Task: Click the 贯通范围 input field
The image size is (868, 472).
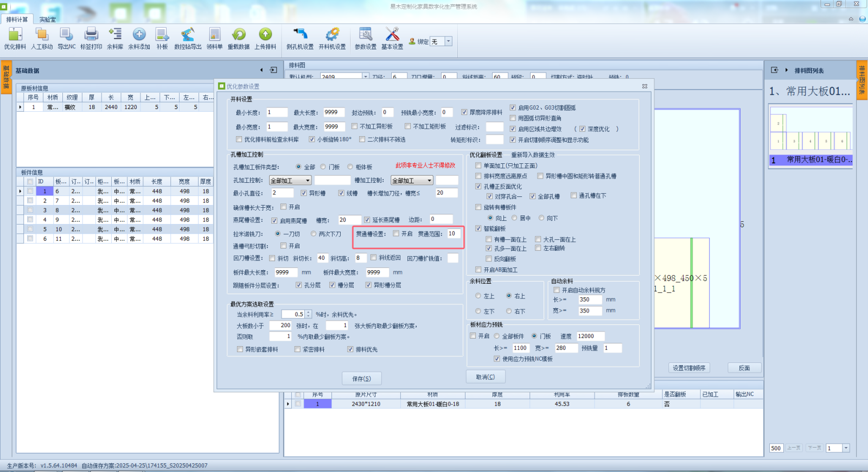Action: coord(454,234)
